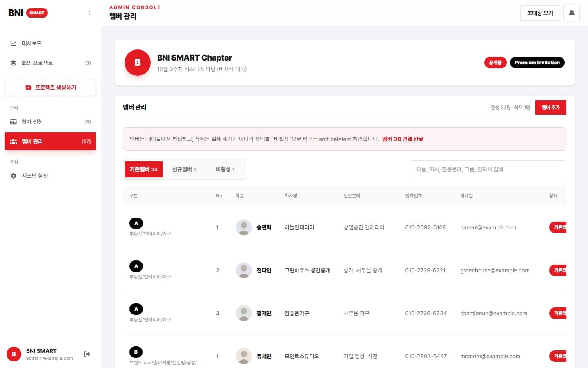Click the dashboard chart icon
The height and width of the screenshot is (368, 588).
tap(13, 43)
